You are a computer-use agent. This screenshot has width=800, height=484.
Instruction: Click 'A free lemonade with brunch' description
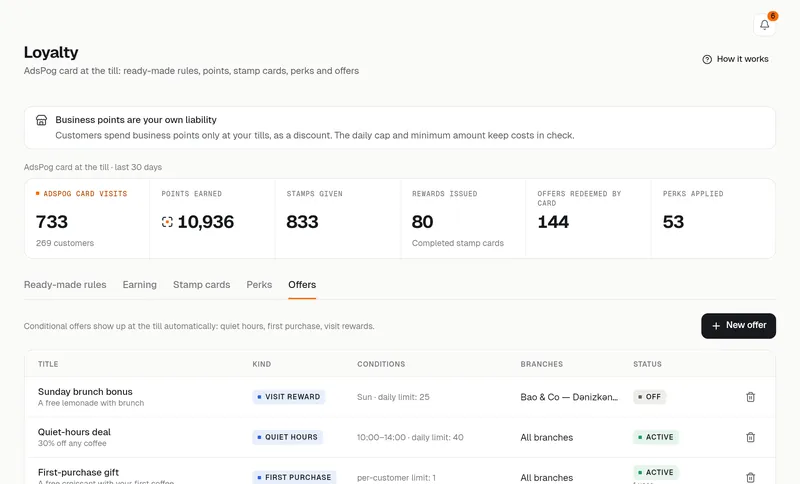tap(91, 403)
